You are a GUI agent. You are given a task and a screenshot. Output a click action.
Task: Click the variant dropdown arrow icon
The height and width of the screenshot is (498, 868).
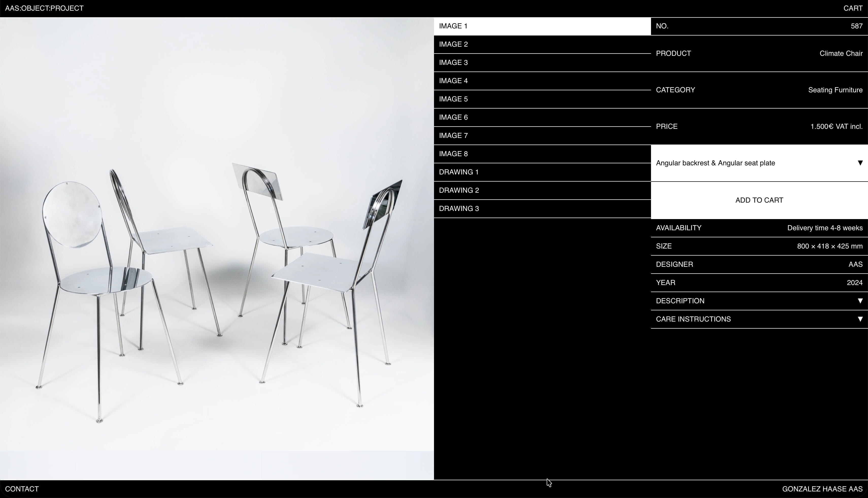[x=860, y=163]
